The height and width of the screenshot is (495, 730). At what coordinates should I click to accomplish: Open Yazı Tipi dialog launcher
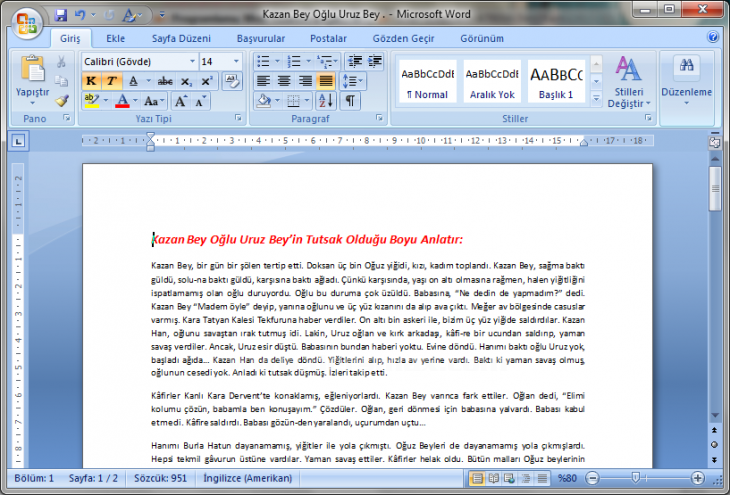coord(238,118)
